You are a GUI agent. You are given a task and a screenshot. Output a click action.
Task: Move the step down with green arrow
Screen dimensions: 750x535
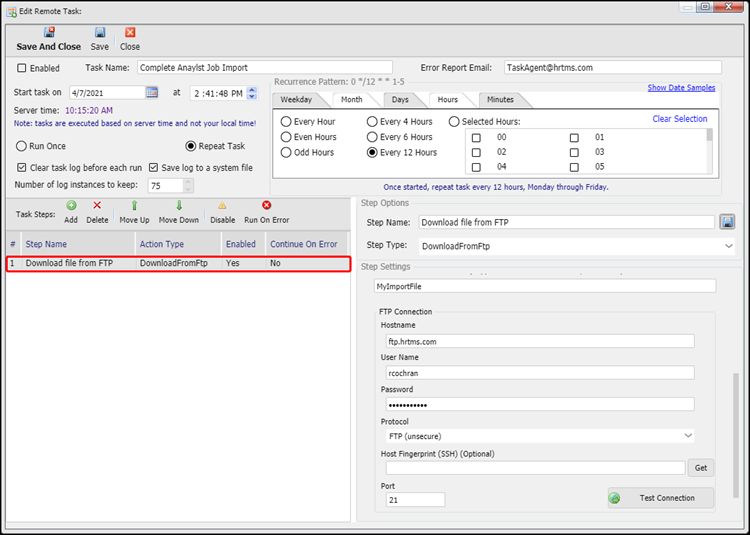[x=179, y=206]
